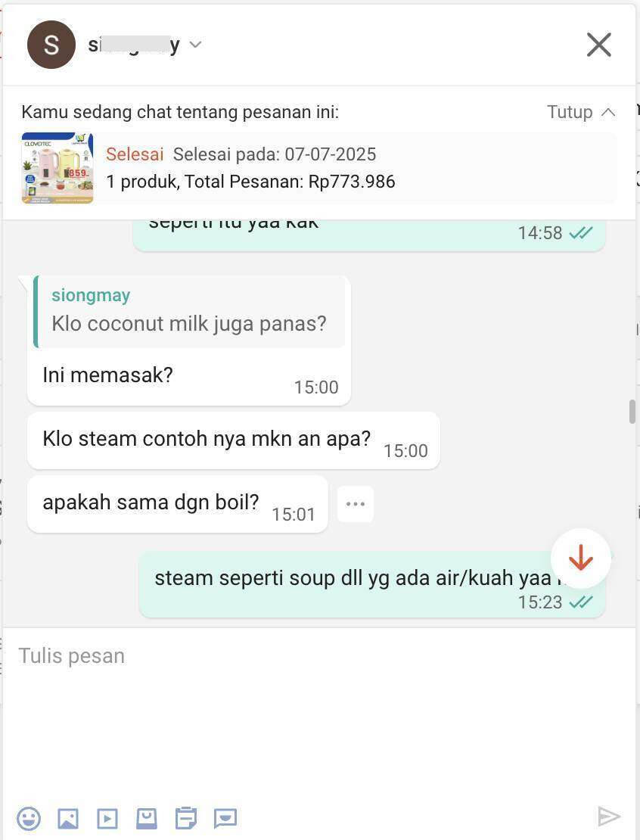Open the emoji picker
This screenshot has width=640, height=840.
[29, 818]
